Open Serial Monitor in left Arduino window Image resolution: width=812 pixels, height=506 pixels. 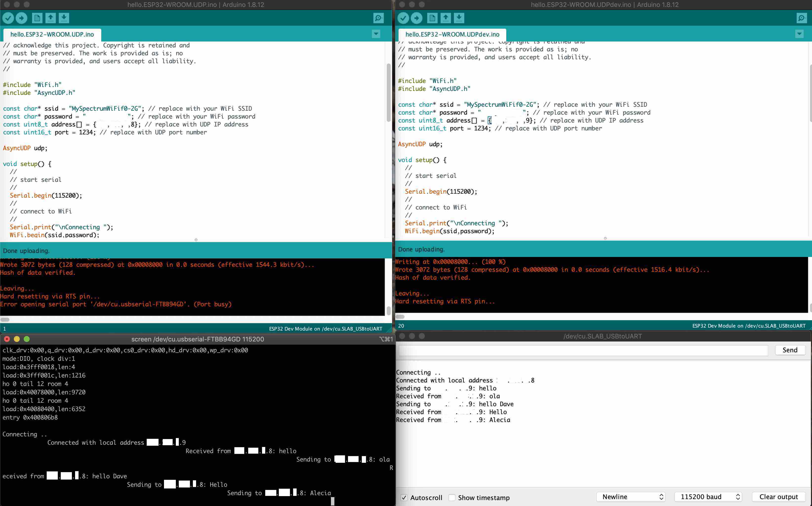[378, 18]
